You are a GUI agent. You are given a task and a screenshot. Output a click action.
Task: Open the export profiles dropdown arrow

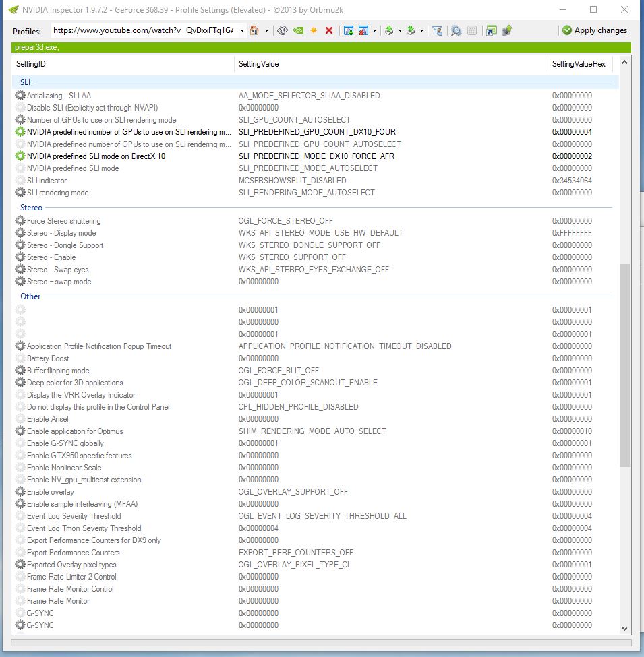point(400,30)
